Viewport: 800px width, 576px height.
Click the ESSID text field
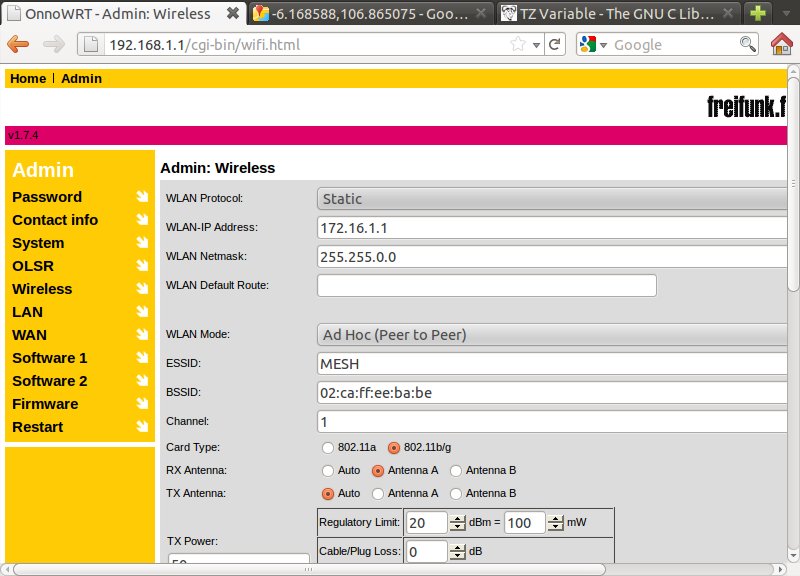552,363
